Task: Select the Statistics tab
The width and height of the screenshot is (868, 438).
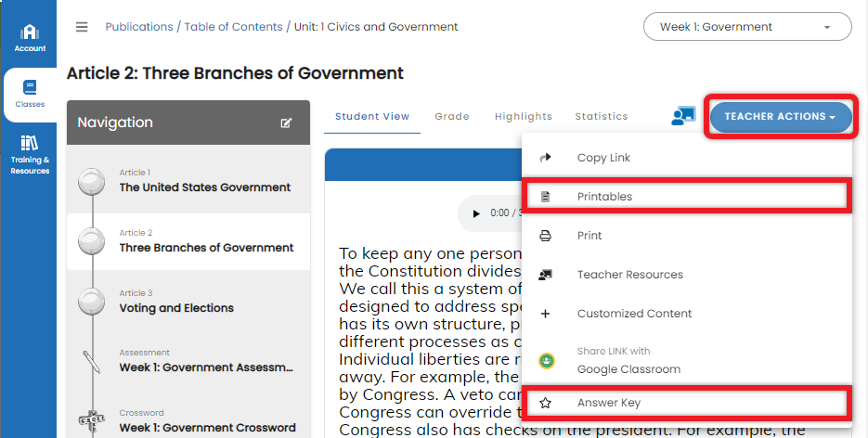Action: tap(601, 117)
